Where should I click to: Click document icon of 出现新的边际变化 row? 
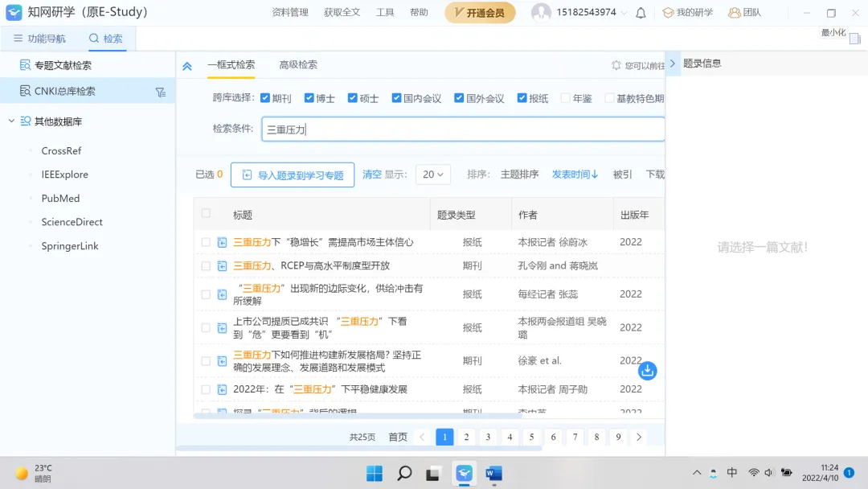[x=222, y=294]
